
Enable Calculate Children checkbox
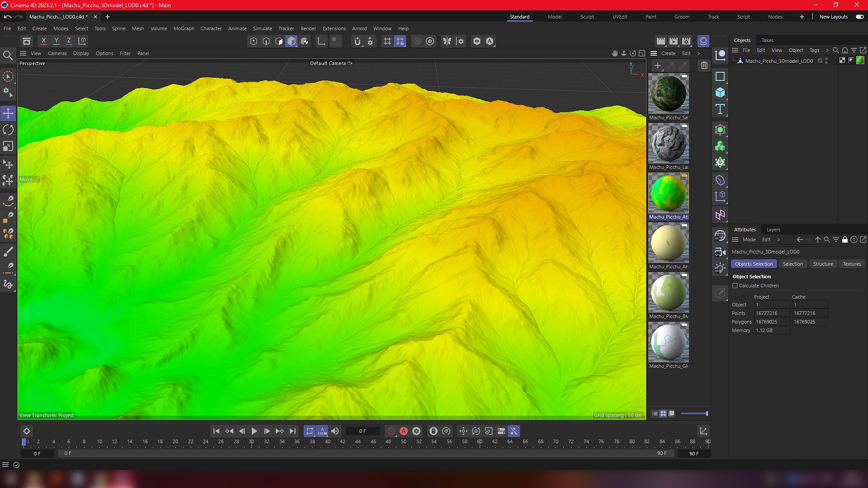(735, 286)
